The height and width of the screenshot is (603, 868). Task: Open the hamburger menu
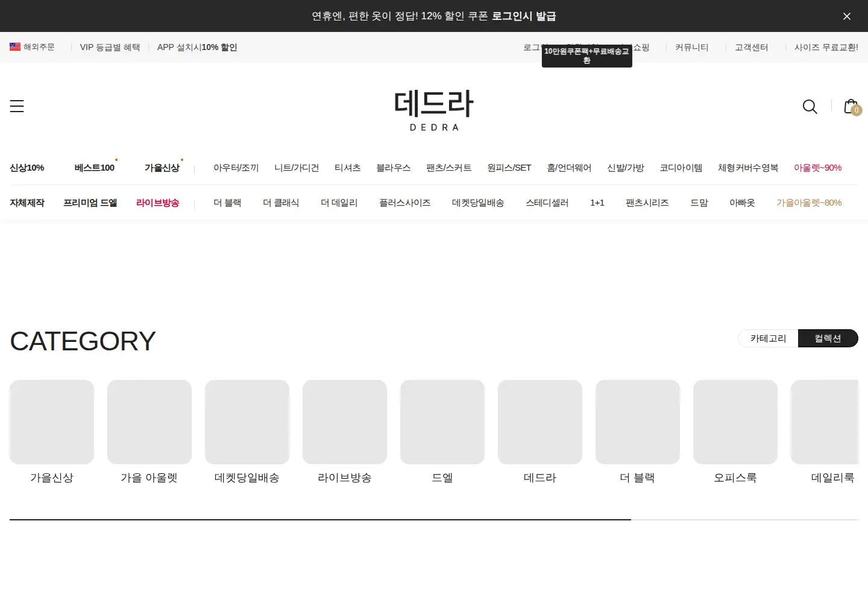pos(17,106)
